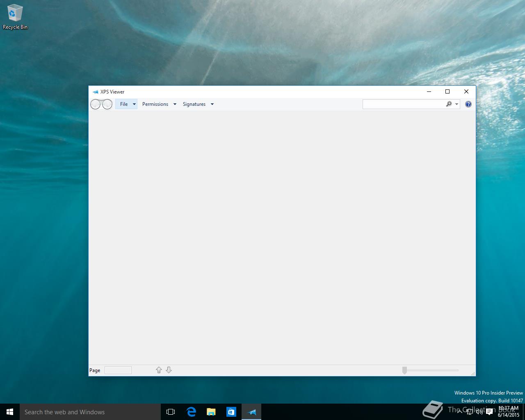Minimize the XPS Viewer window
This screenshot has height=420, width=525.
429,91
